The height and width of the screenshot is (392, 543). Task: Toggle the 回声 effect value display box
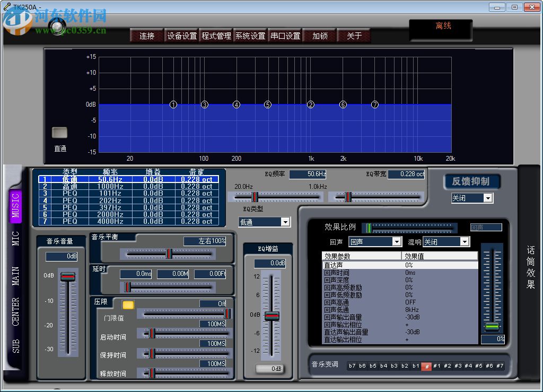pos(487,227)
